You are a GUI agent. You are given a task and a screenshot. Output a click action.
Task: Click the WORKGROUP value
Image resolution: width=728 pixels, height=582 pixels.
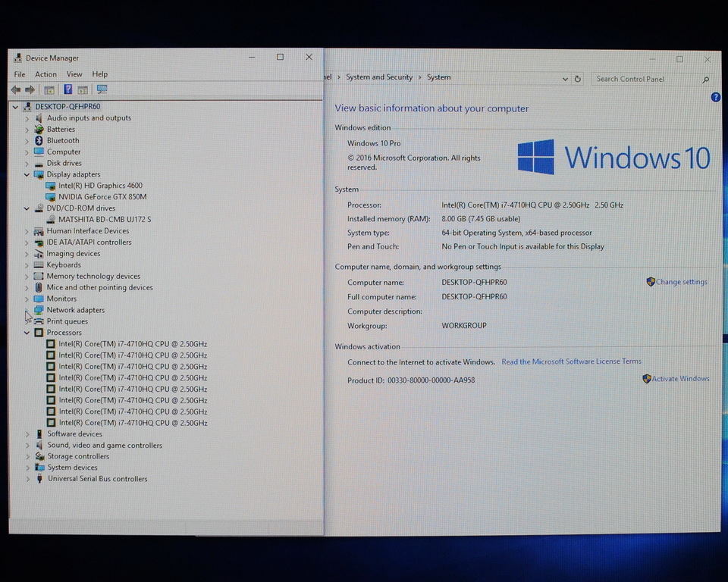click(464, 326)
